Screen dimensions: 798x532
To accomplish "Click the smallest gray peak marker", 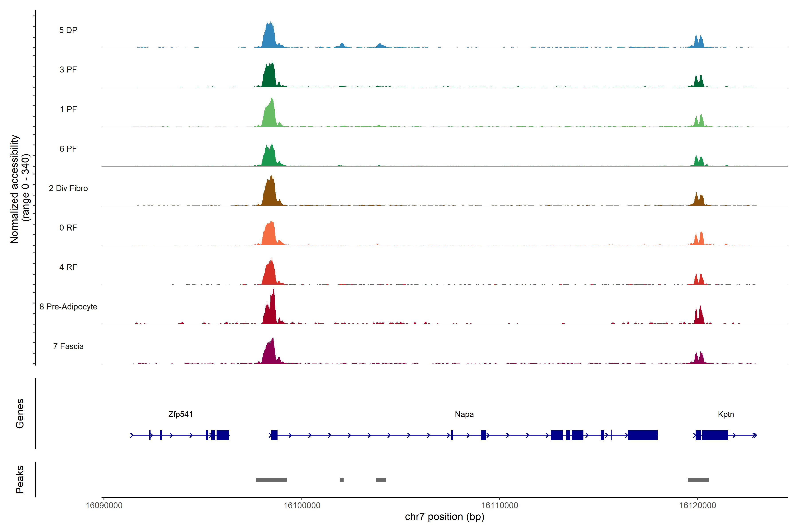I will pyautogui.click(x=342, y=480).
